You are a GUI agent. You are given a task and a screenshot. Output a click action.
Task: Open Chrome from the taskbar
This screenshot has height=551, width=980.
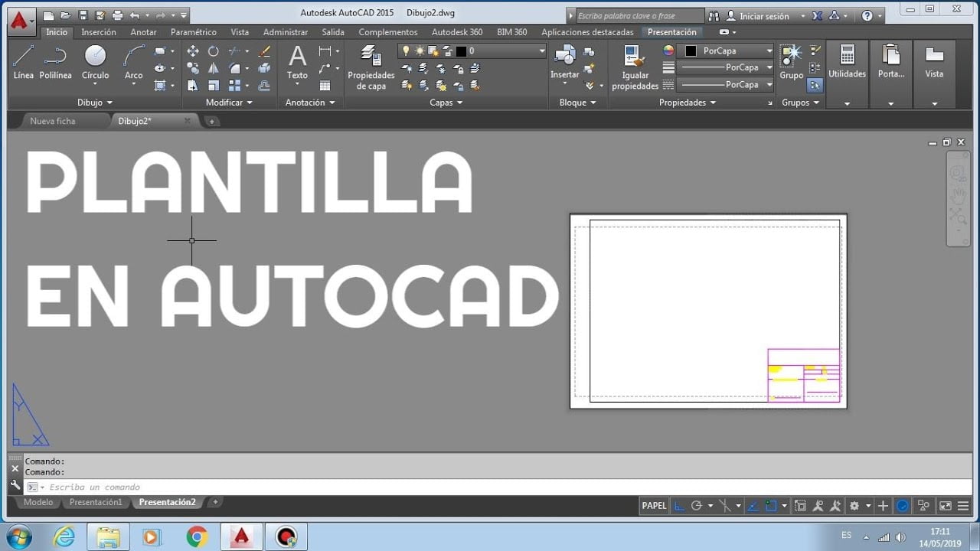[x=197, y=537]
